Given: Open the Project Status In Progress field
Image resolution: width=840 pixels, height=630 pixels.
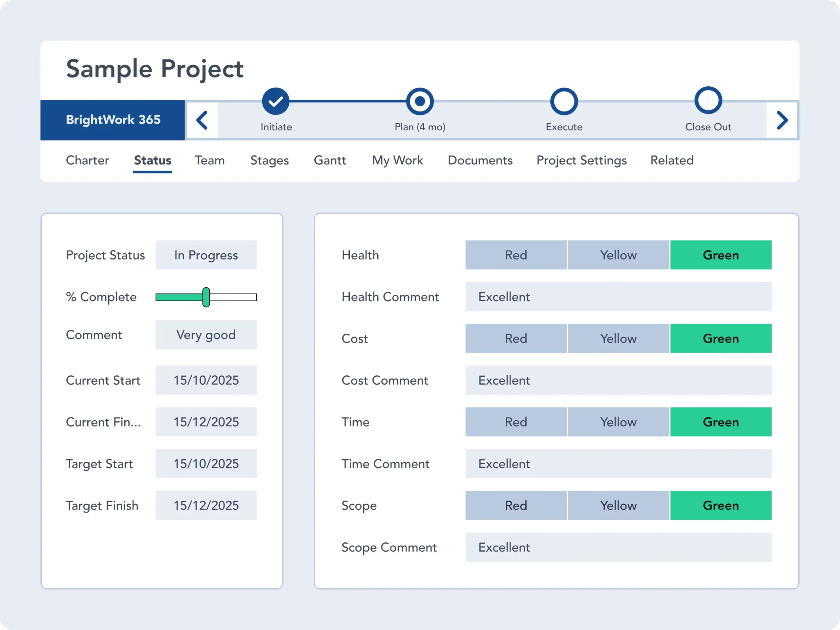Looking at the screenshot, I should tap(206, 255).
